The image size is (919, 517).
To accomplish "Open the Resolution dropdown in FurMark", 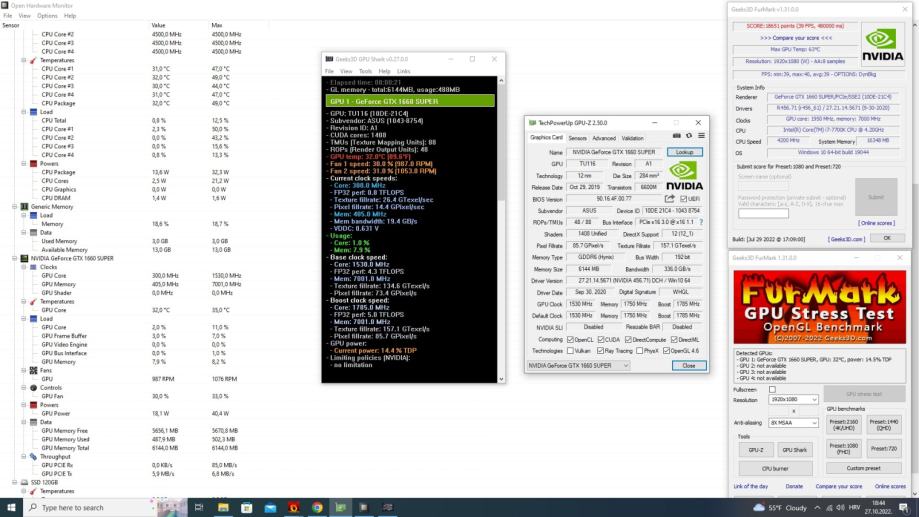I will [x=793, y=399].
